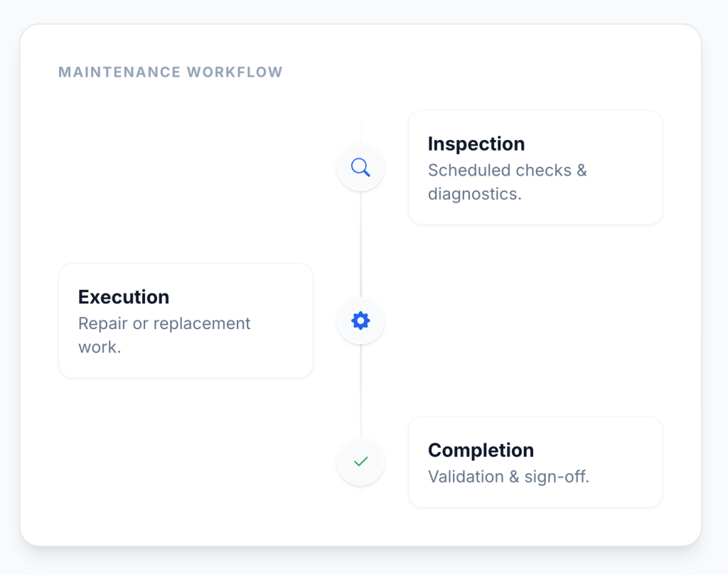Image resolution: width=728 pixels, height=575 pixels.
Task: Click the word "work." in Execution card
Action: [100, 348]
